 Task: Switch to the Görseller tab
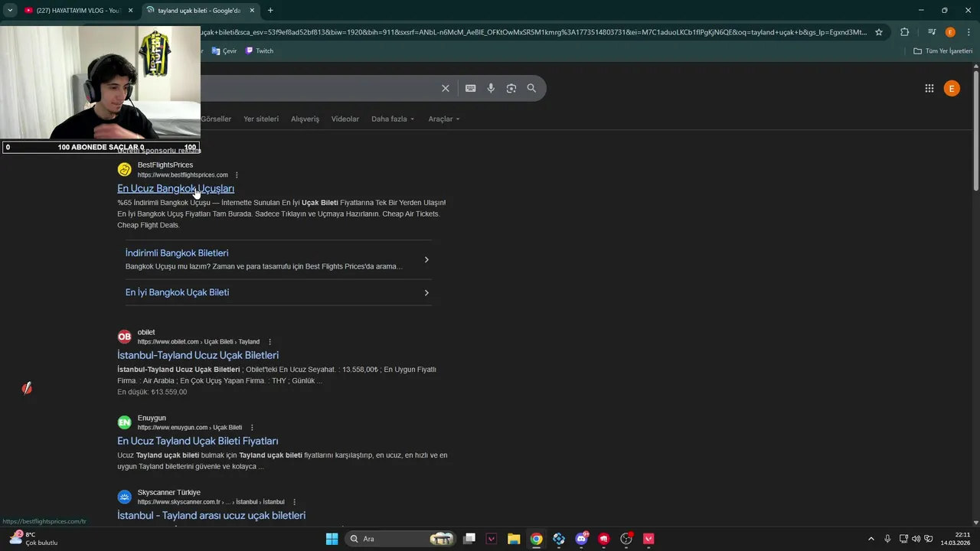(x=216, y=119)
